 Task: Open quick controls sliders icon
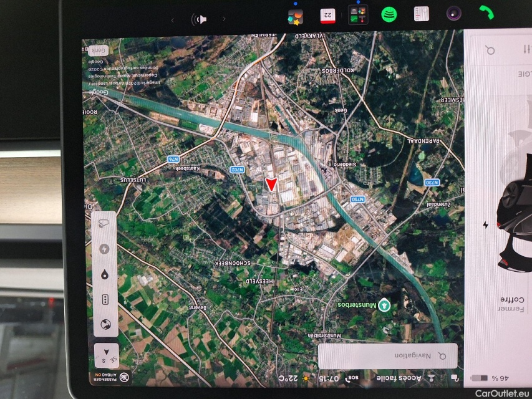click(x=526, y=49)
